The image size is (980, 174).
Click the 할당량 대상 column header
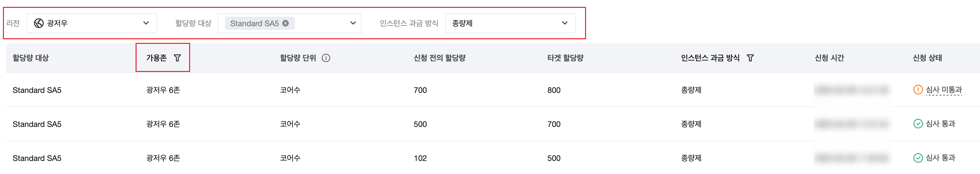point(31,58)
